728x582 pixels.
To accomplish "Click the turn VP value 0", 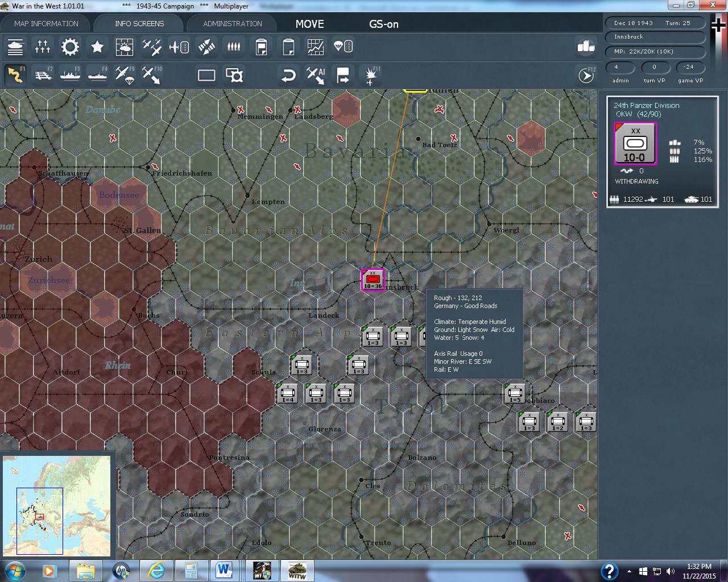I will click(654, 67).
